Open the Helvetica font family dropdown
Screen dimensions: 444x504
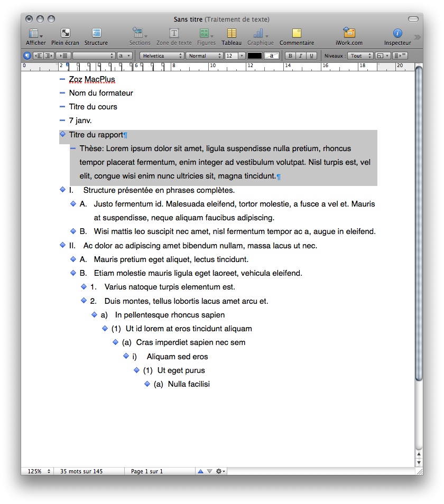coord(162,55)
